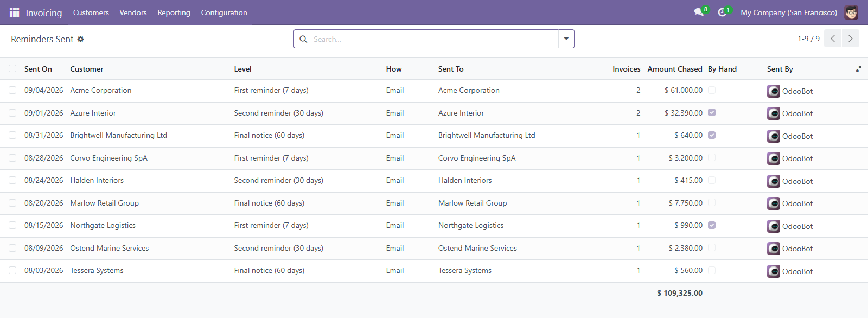Click 'Email' in the Halden Interiors row
The height and width of the screenshot is (318, 868).
pyautogui.click(x=395, y=180)
